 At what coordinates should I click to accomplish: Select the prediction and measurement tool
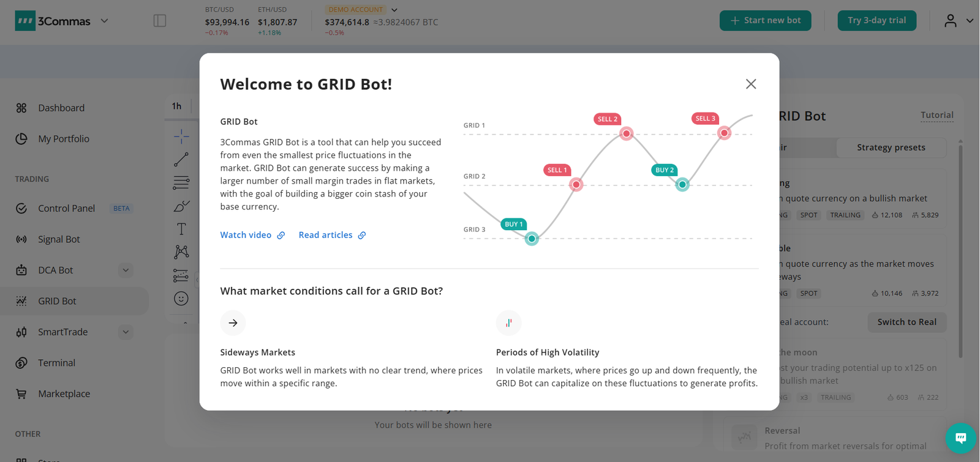pyautogui.click(x=181, y=275)
